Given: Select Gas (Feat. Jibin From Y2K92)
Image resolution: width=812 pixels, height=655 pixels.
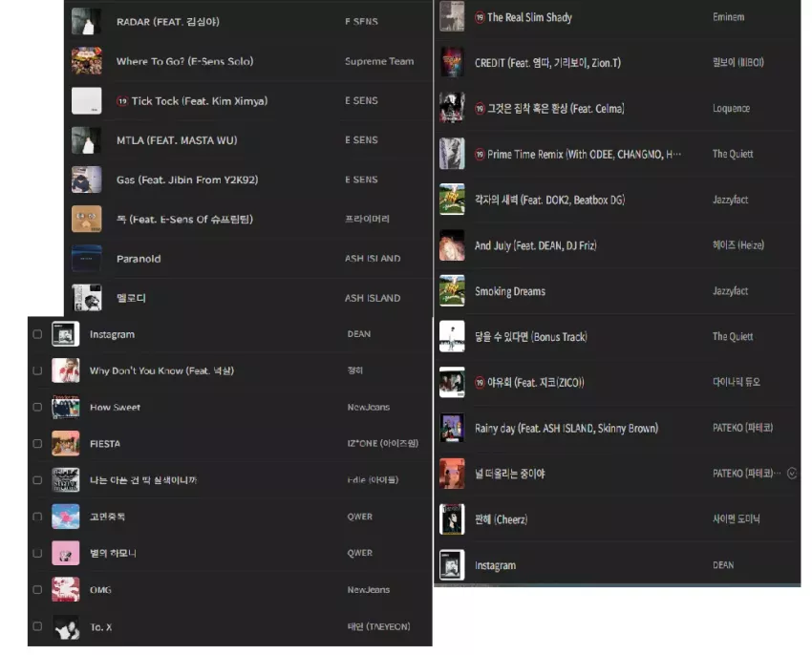Looking at the screenshot, I should tap(187, 180).
